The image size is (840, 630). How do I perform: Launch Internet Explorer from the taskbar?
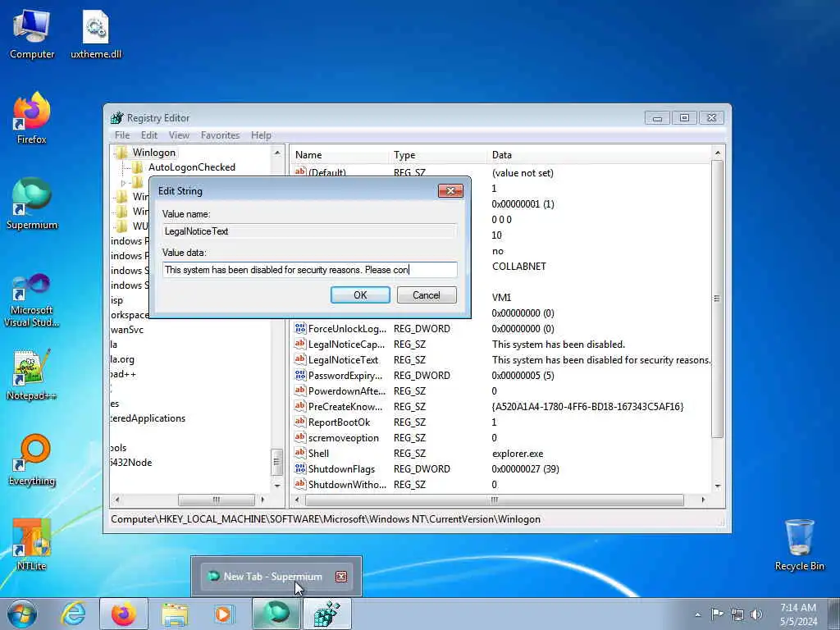pos(73,614)
